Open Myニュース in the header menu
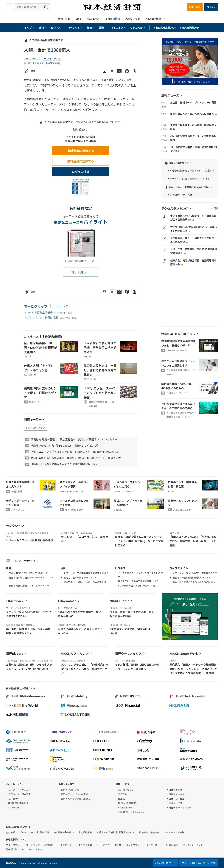The height and width of the screenshot is (868, 224). 93,18
